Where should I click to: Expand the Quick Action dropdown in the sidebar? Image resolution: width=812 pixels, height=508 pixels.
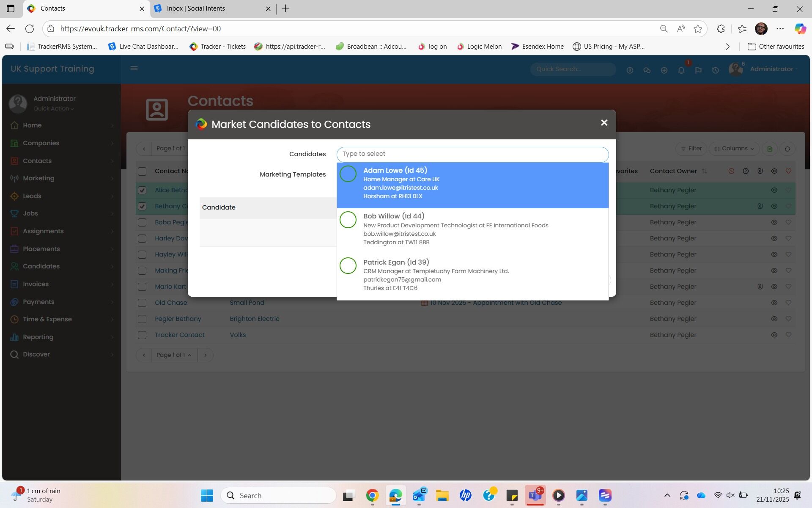coord(54,109)
